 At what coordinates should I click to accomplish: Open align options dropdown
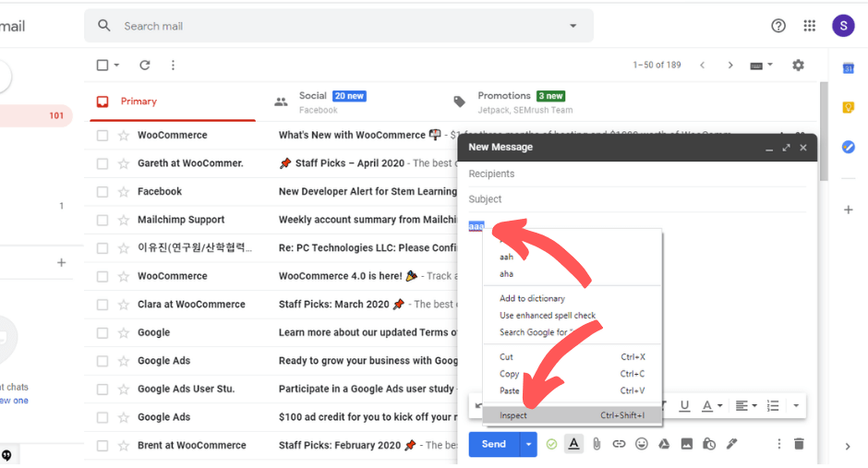click(x=746, y=405)
